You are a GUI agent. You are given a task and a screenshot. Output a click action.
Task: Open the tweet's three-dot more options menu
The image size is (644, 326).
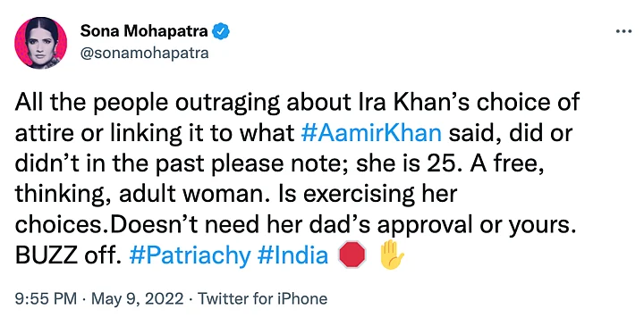[624, 31]
